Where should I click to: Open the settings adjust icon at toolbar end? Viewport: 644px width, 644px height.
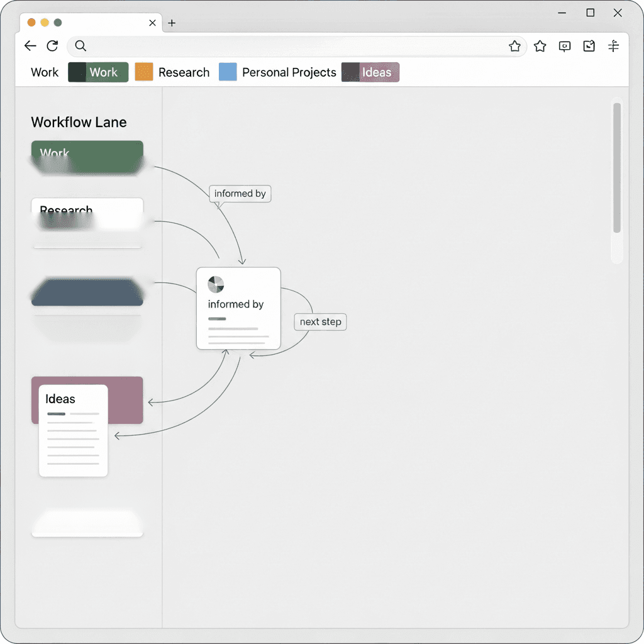point(613,45)
